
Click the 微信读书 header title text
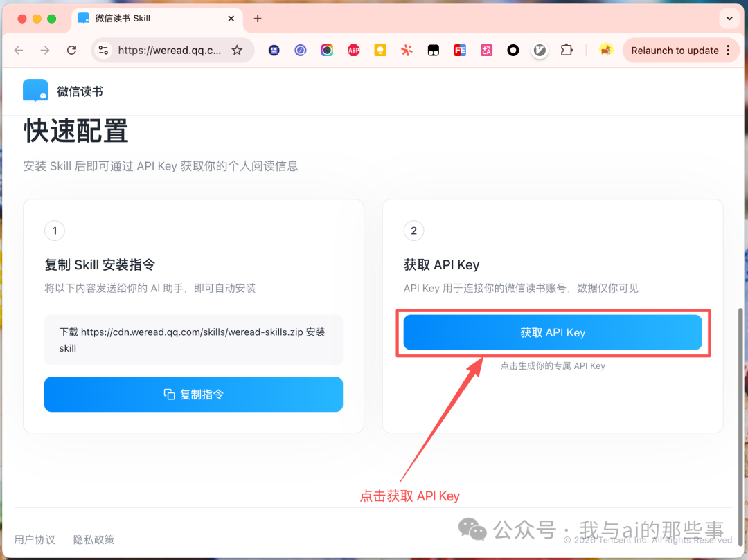point(80,91)
